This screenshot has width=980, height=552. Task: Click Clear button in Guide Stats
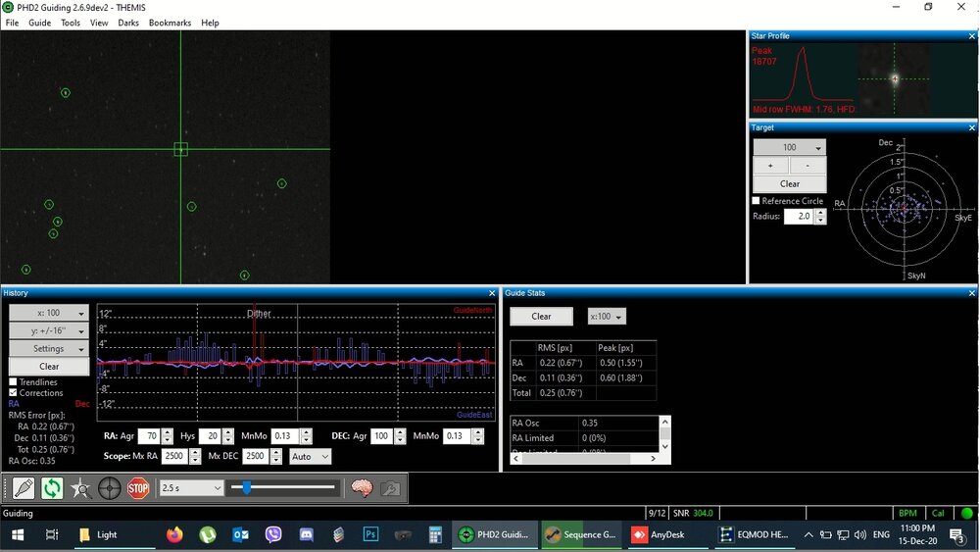541,317
